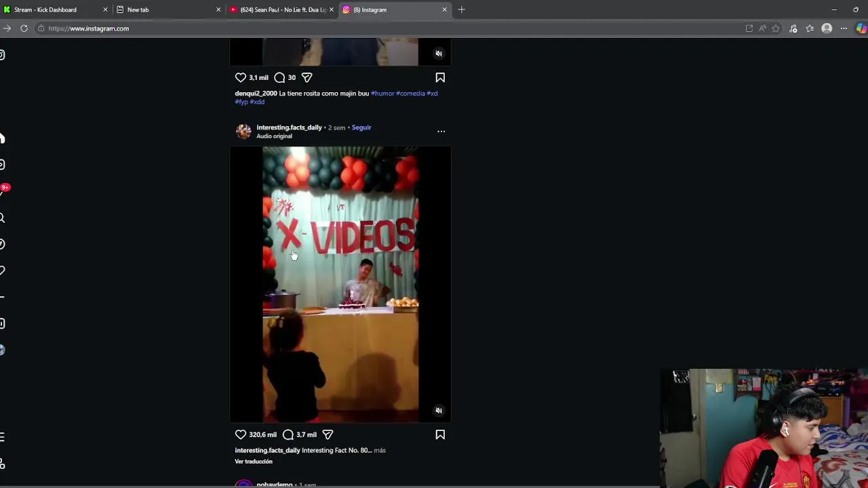The width and height of the screenshot is (868, 488).
Task: Click the 320,6 mil likes count
Action: [262, 434]
